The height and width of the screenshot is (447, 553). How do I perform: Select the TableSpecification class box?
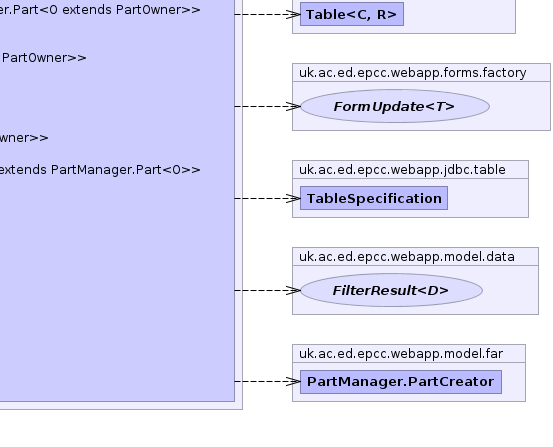tap(374, 198)
